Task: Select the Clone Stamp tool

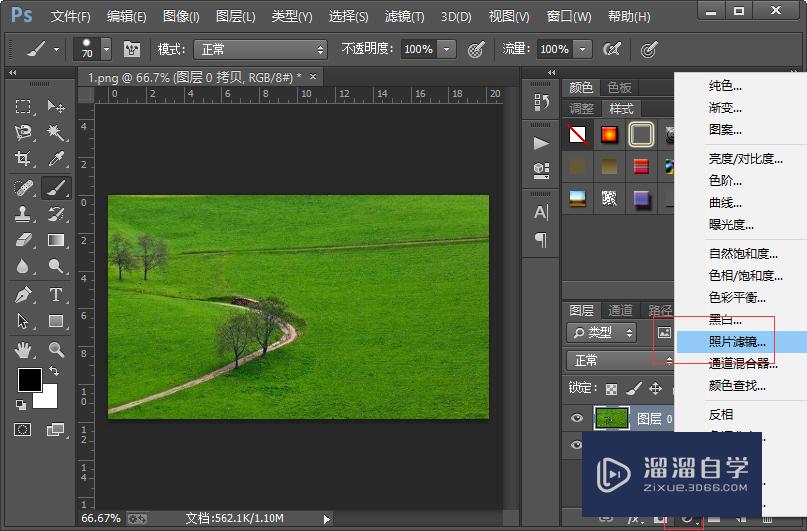Action: 24,213
